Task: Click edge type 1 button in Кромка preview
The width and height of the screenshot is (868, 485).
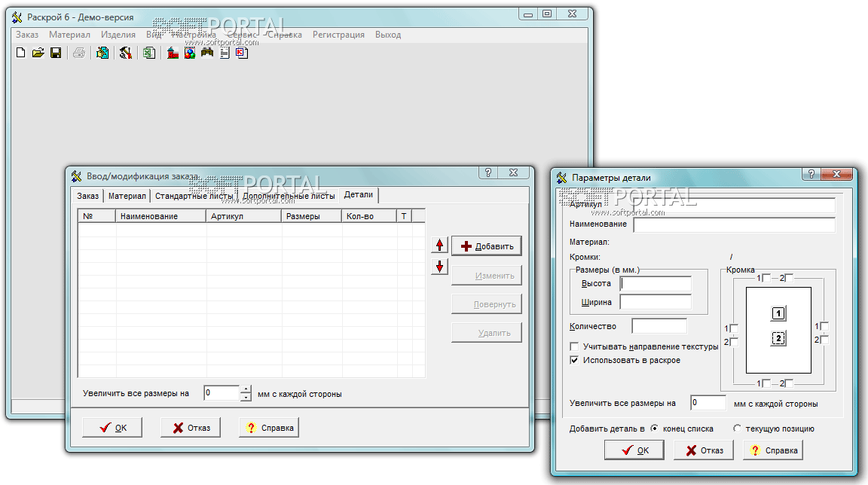Action: click(778, 313)
